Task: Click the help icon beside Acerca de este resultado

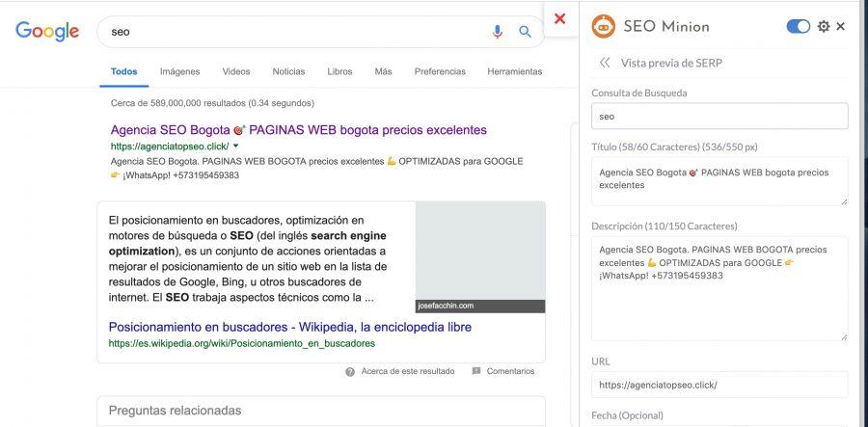Action: tap(350, 371)
